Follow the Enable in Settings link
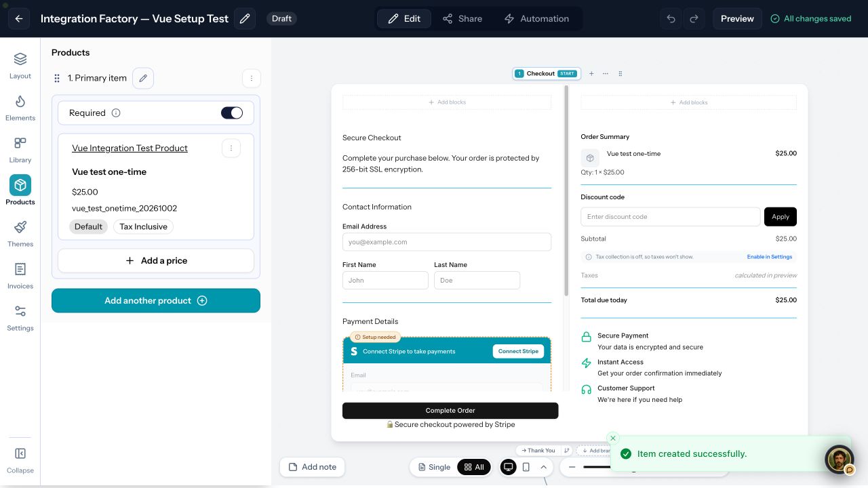 770,257
